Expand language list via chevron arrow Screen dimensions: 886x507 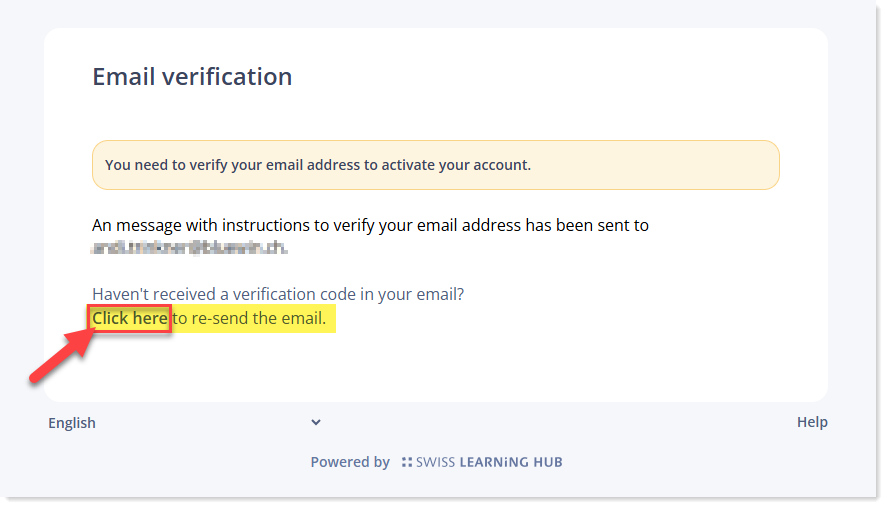pyautogui.click(x=316, y=422)
